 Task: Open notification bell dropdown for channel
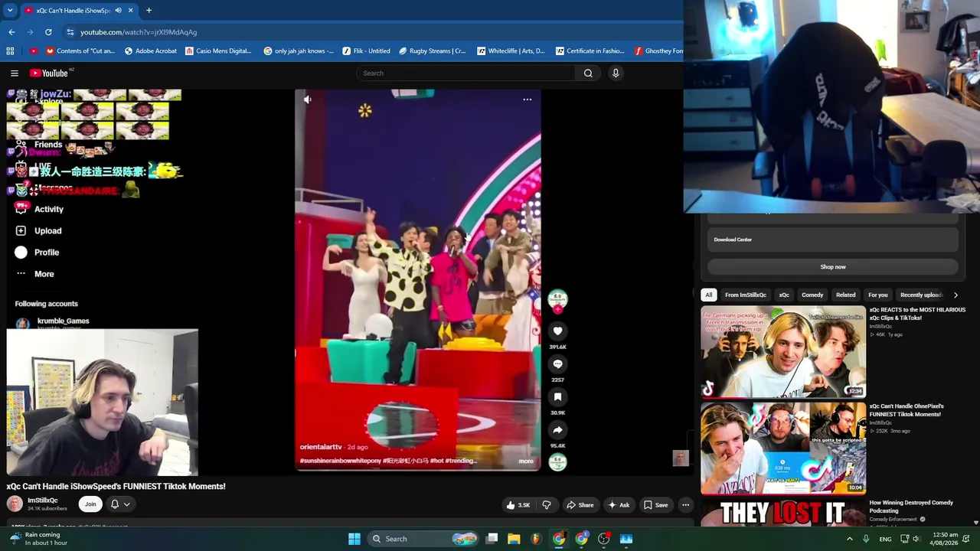(x=120, y=504)
